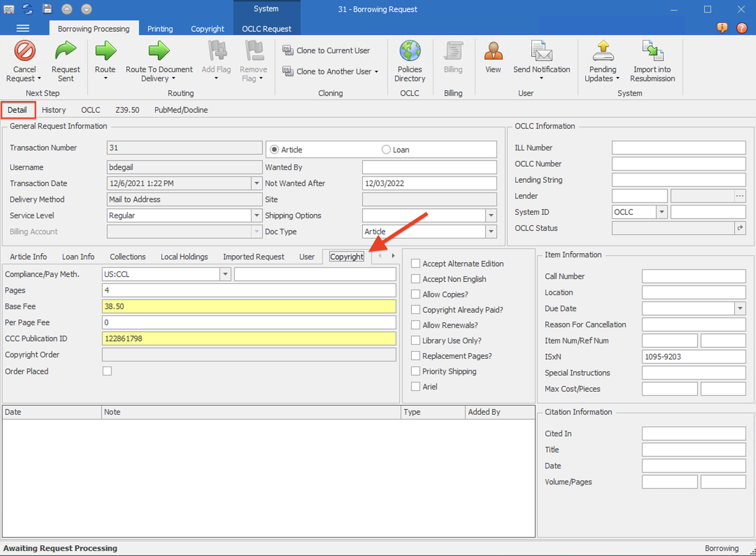Viewport: 756px width, 556px height.
Task: Click the Clone to Another User button
Action: [x=330, y=71]
